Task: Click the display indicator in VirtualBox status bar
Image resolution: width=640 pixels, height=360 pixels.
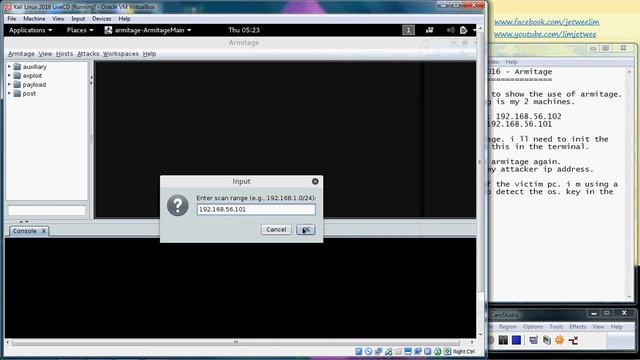Action: click(x=408, y=351)
